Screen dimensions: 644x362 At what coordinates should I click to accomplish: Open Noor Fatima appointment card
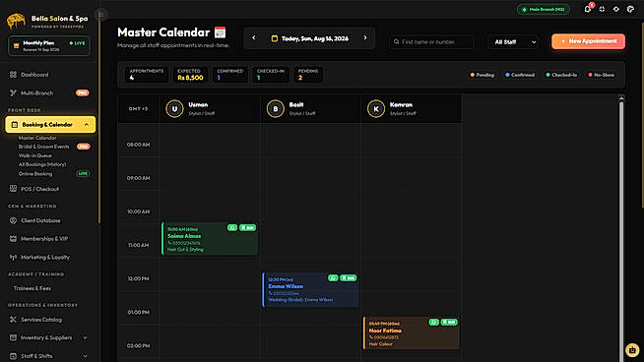click(x=412, y=332)
